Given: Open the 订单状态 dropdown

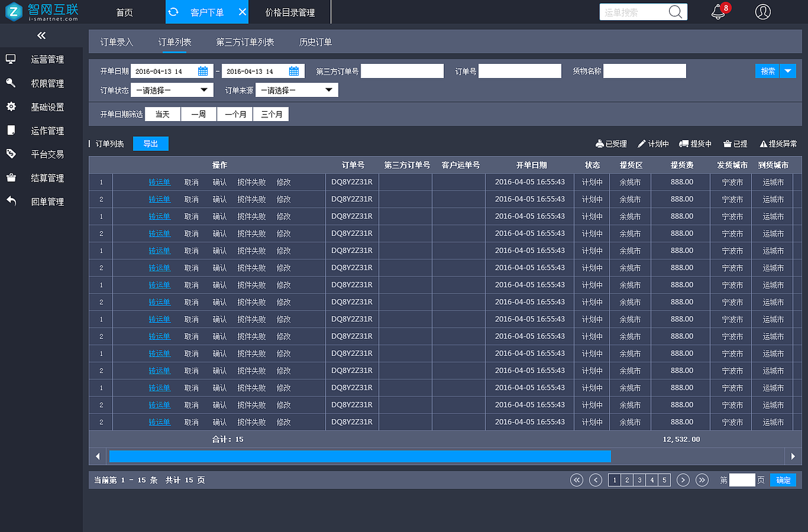Looking at the screenshot, I should (172, 90).
